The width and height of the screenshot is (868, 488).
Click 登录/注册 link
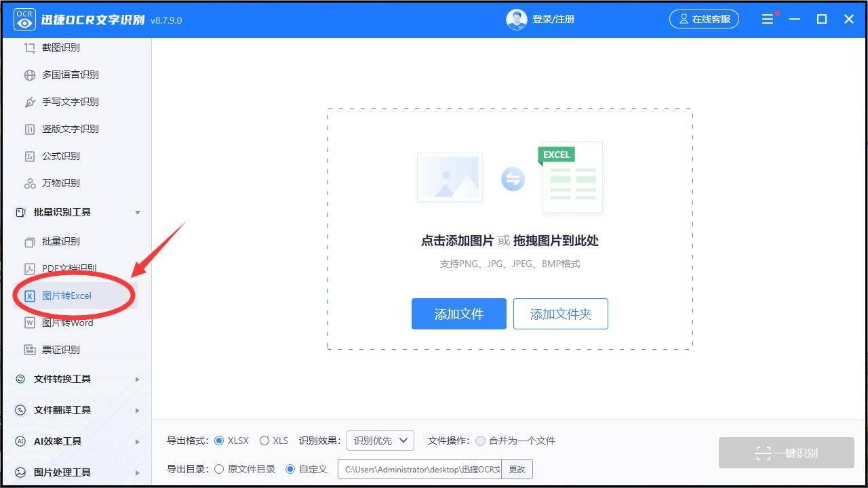click(553, 20)
